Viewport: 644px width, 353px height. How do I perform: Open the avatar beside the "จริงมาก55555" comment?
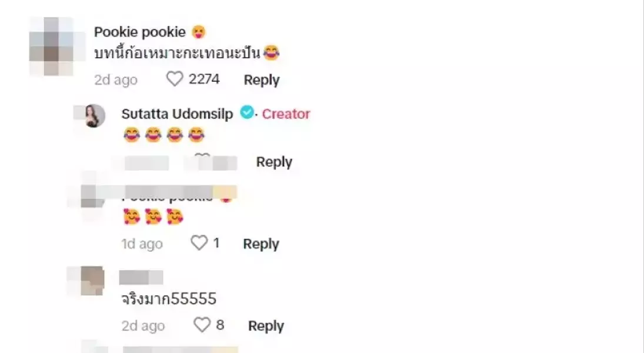pos(92,280)
